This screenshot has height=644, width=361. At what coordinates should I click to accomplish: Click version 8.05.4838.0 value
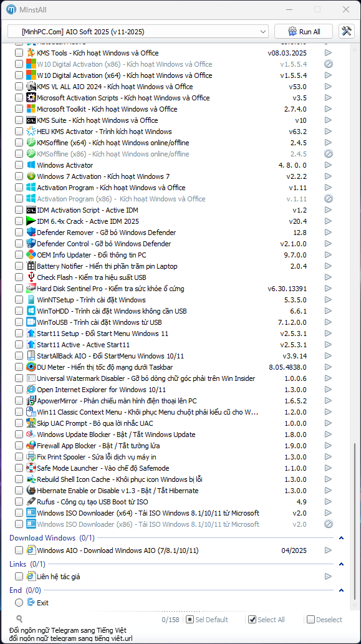pyautogui.click(x=287, y=367)
